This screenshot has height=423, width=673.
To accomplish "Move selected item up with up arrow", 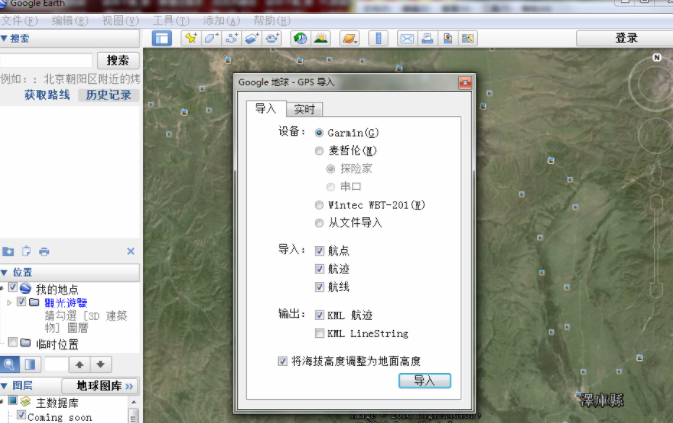I will click(79, 365).
